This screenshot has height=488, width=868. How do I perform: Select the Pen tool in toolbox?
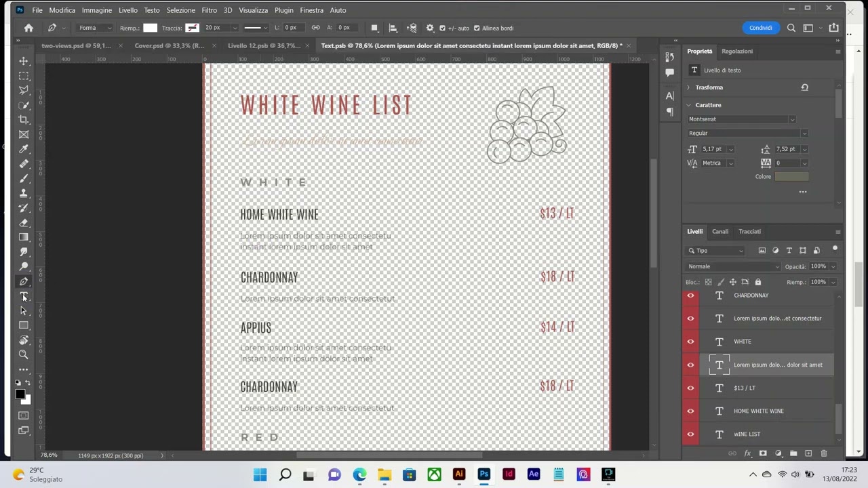pos(24,281)
